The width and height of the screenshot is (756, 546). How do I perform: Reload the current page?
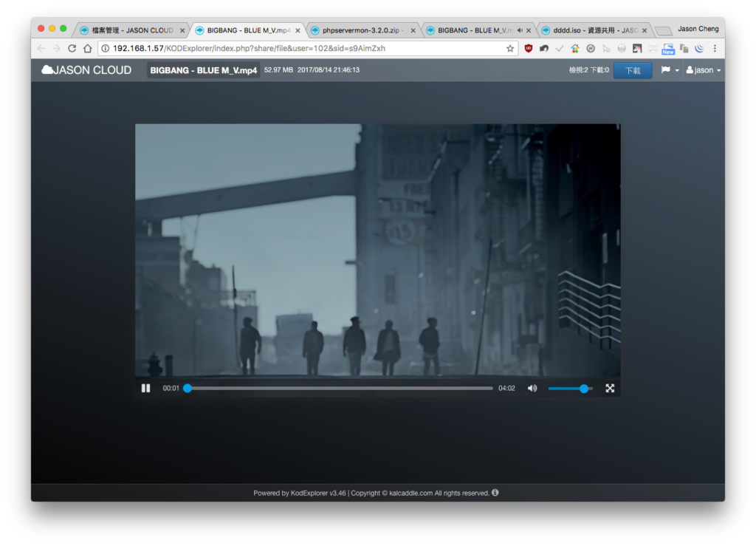tap(72, 48)
